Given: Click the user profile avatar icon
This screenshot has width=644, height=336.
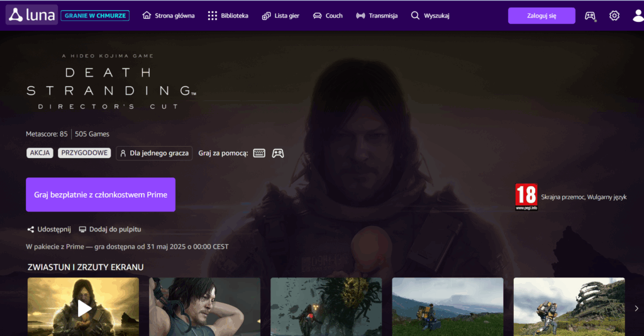Looking at the screenshot, I should (x=638, y=16).
